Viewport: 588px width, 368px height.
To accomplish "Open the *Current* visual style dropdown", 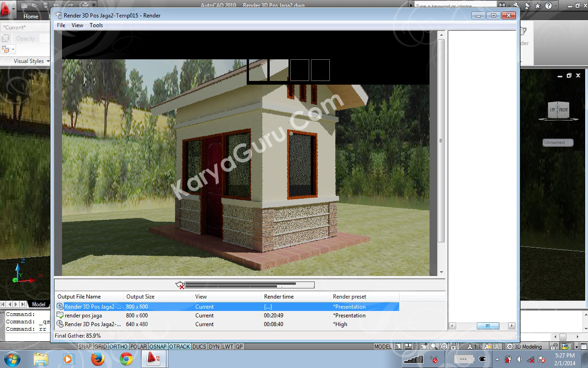I will tap(25, 28).
